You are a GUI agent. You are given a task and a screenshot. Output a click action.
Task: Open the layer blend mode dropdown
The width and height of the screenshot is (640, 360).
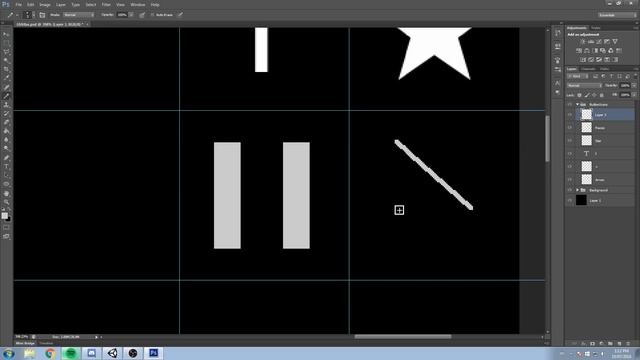click(584, 86)
